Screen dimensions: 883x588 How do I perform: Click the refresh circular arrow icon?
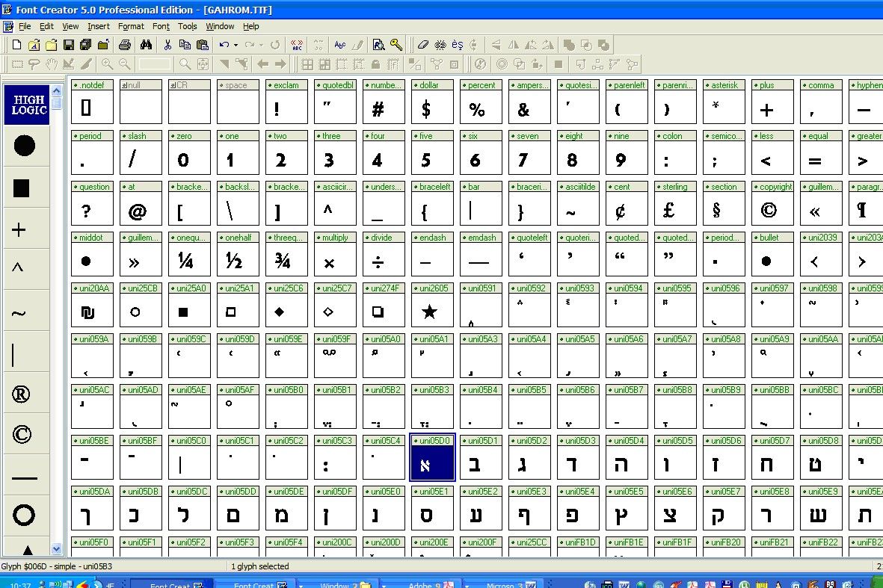pos(275,45)
